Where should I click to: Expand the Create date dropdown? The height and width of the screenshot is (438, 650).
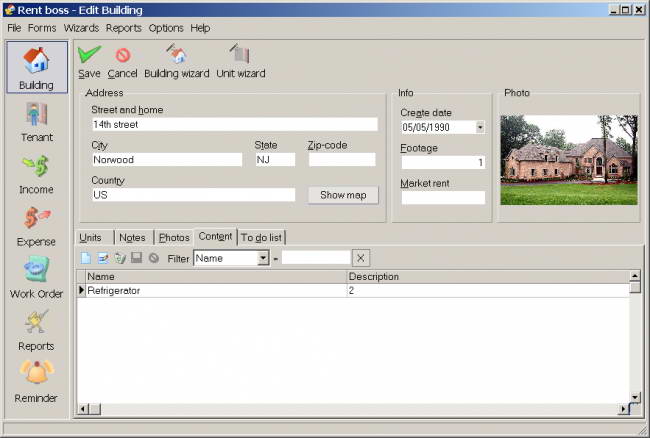coord(480,127)
